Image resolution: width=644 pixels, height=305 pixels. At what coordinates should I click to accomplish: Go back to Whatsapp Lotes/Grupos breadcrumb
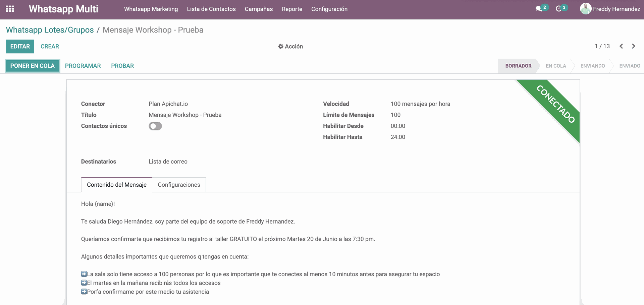pos(50,30)
